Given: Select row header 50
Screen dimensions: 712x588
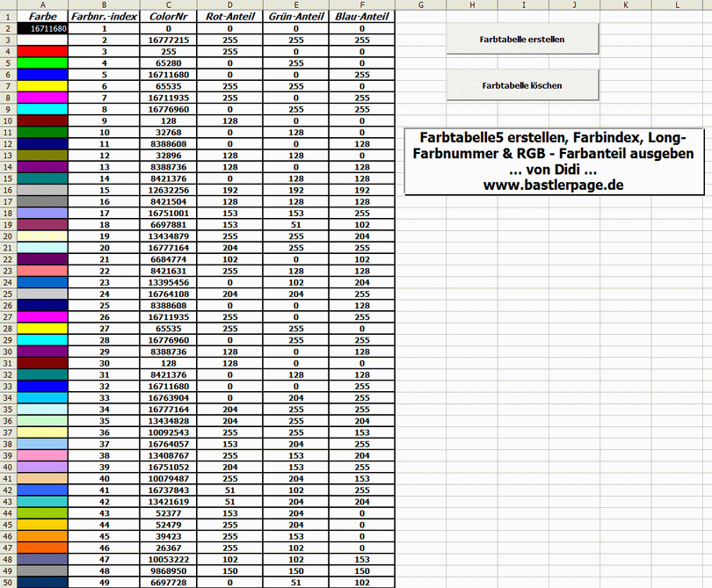Looking at the screenshot, I should point(8,582).
